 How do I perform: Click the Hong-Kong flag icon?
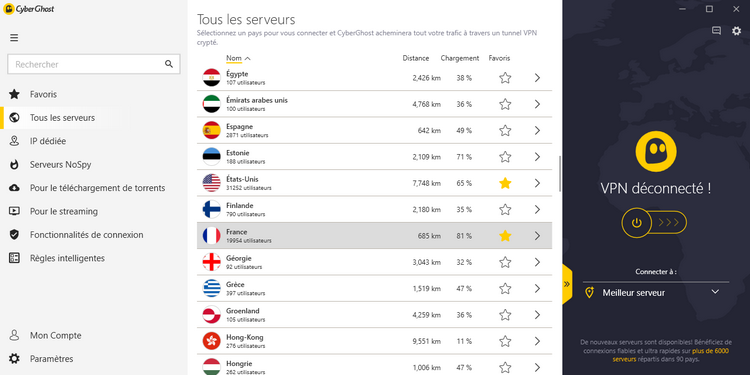click(211, 341)
